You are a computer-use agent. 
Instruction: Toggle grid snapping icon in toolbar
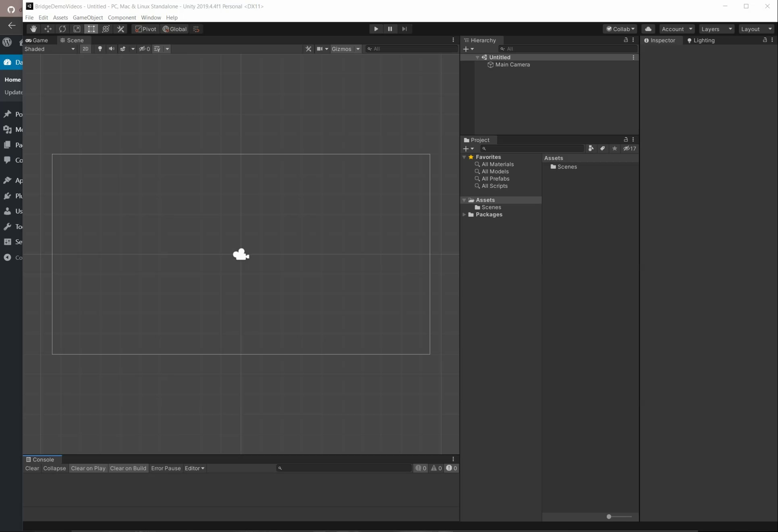coord(196,29)
